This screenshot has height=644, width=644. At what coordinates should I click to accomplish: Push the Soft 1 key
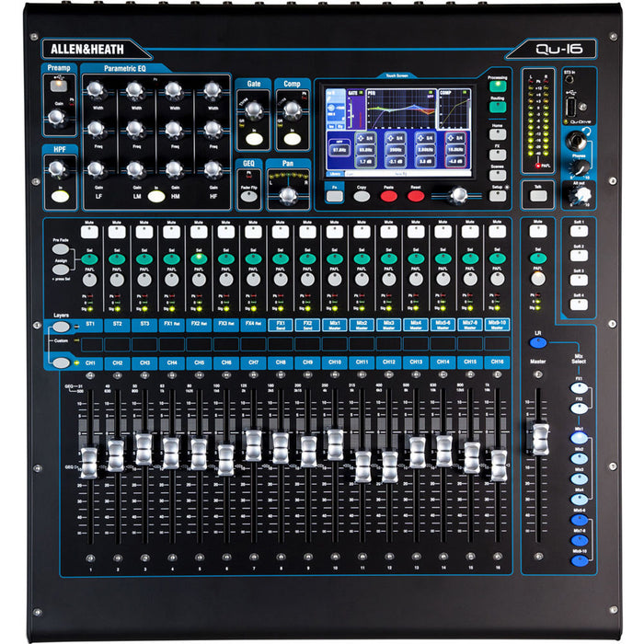click(579, 231)
